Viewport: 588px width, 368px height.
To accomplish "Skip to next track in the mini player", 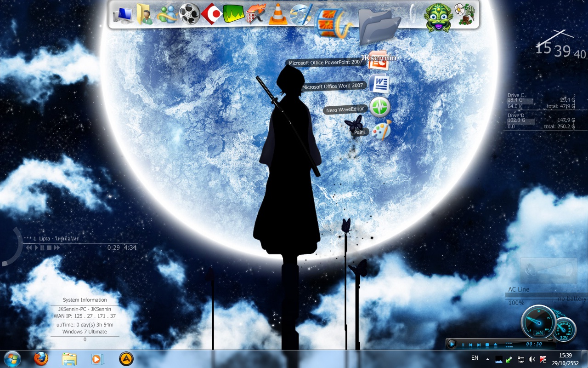I will [x=479, y=345].
